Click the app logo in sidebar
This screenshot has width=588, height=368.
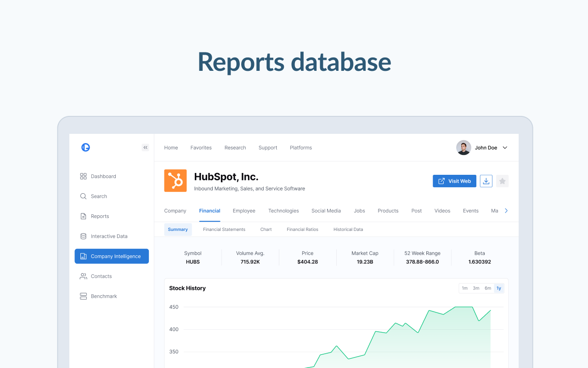[x=85, y=148]
